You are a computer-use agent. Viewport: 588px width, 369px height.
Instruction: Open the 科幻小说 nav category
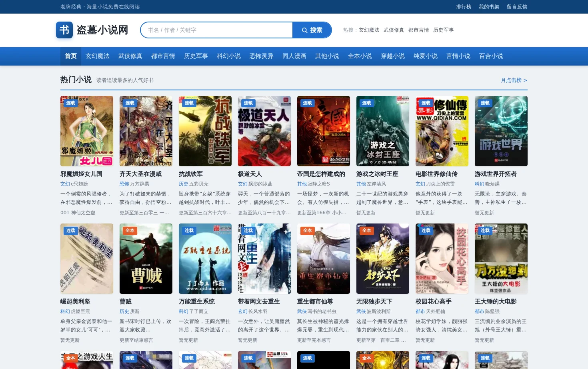click(229, 56)
